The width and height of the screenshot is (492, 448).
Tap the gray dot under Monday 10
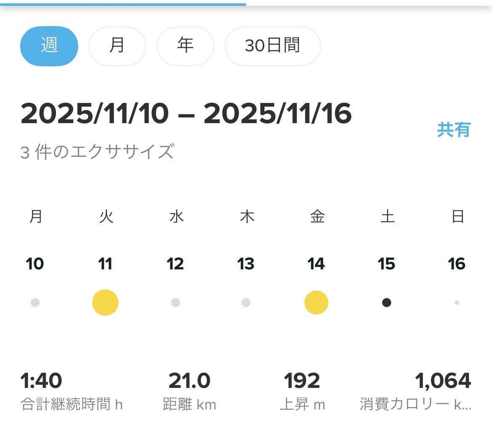(x=35, y=303)
